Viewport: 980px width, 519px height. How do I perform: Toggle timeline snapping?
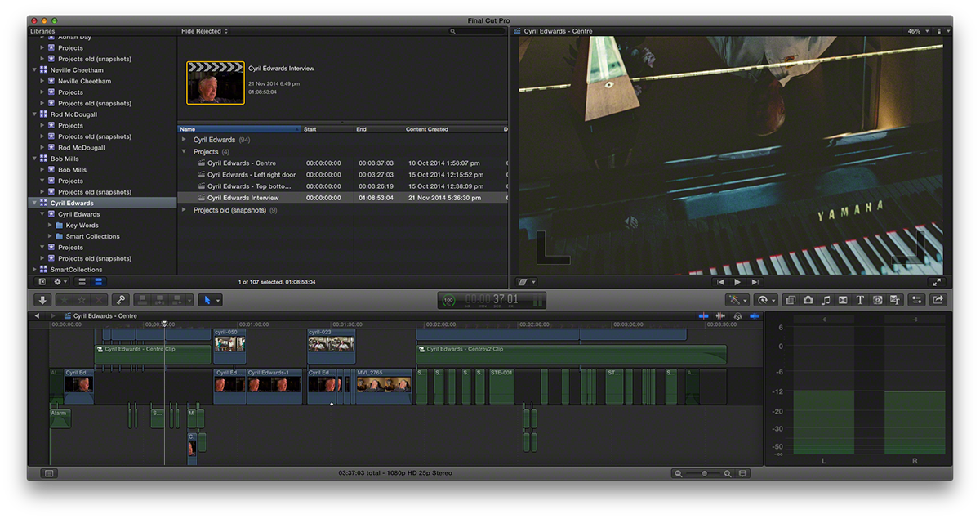coord(754,316)
